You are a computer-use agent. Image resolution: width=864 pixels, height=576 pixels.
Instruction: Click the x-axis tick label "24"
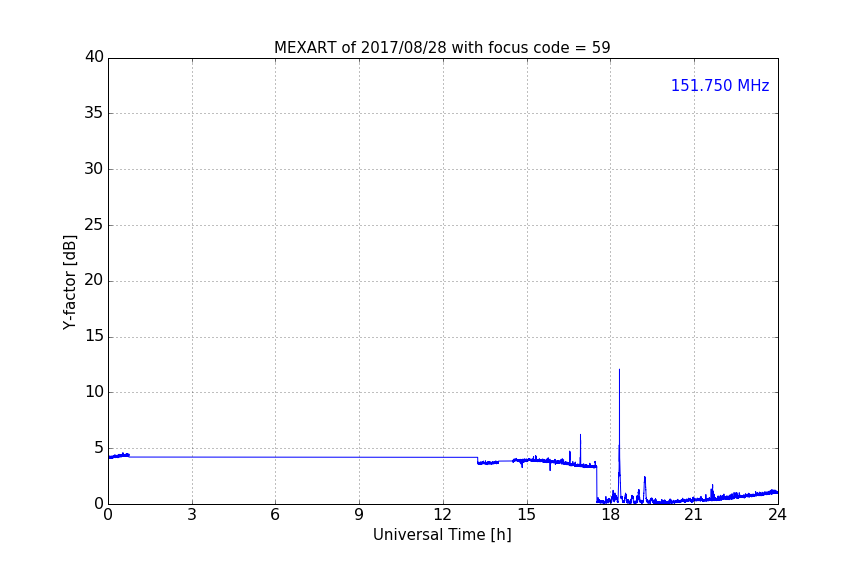pyautogui.click(x=778, y=515)
